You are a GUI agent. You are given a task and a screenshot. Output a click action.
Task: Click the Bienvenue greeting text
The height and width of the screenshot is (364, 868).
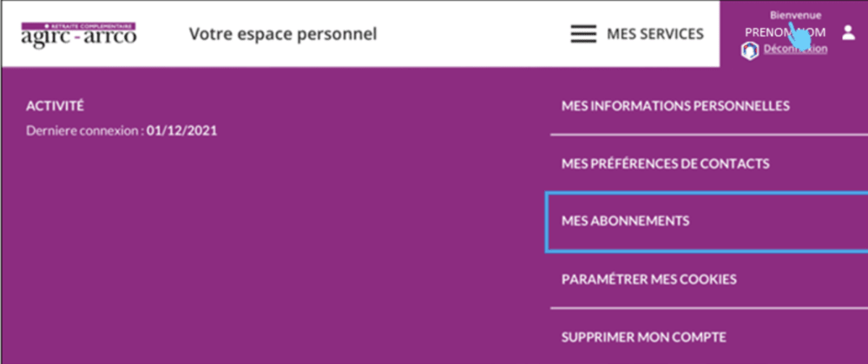795,15
